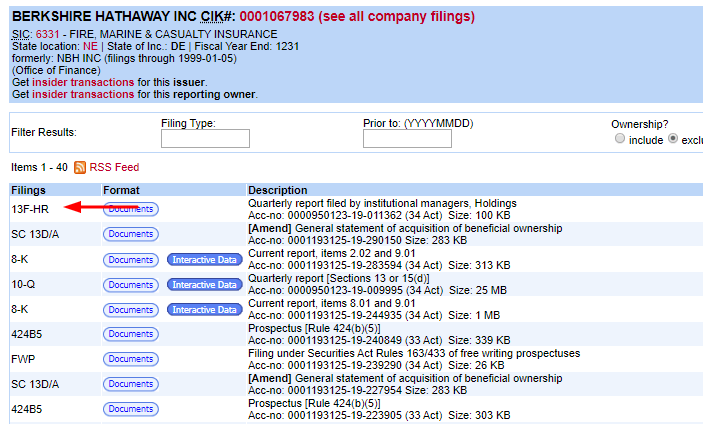Click 'Quarterly report [Sections 13 or 15(d)]' description
This screenshot has width=703, height=424.
tap(338, 278)
